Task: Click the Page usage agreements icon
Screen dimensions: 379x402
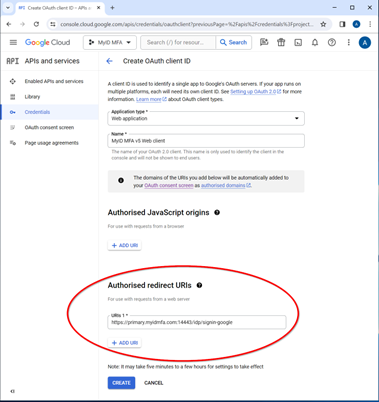Action: coord(13,143)
